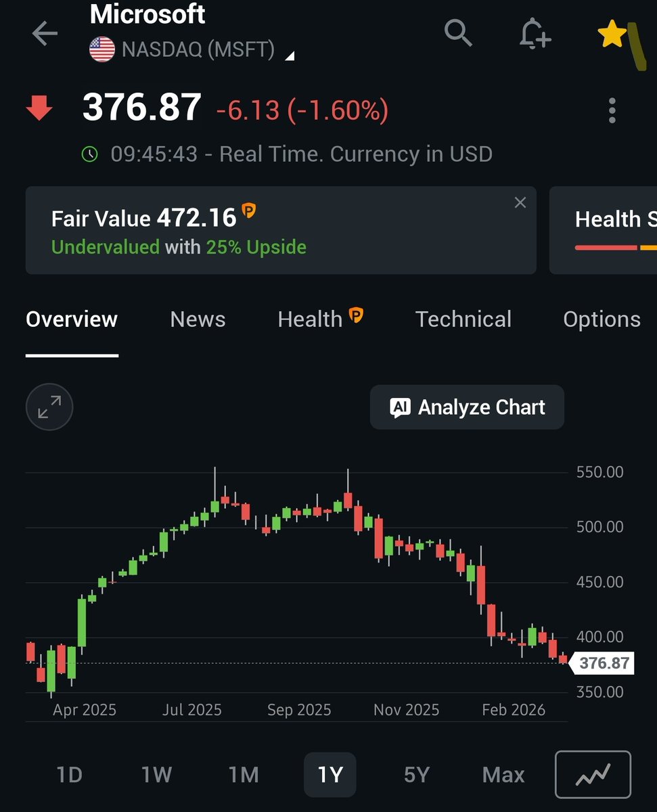
Task: Add a price alert via bell icon
Action: click(535, 33)
